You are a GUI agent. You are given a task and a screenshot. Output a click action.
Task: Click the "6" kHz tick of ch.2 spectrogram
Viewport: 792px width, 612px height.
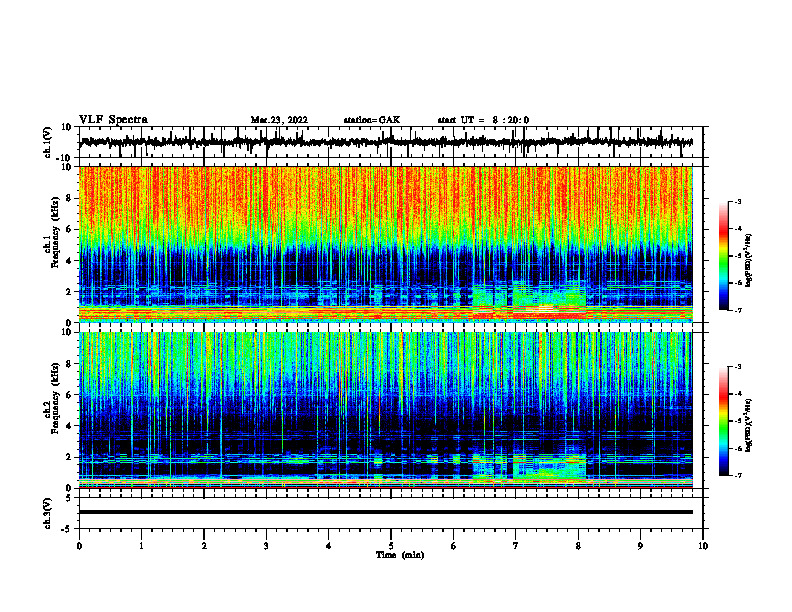tap(69, 395)
